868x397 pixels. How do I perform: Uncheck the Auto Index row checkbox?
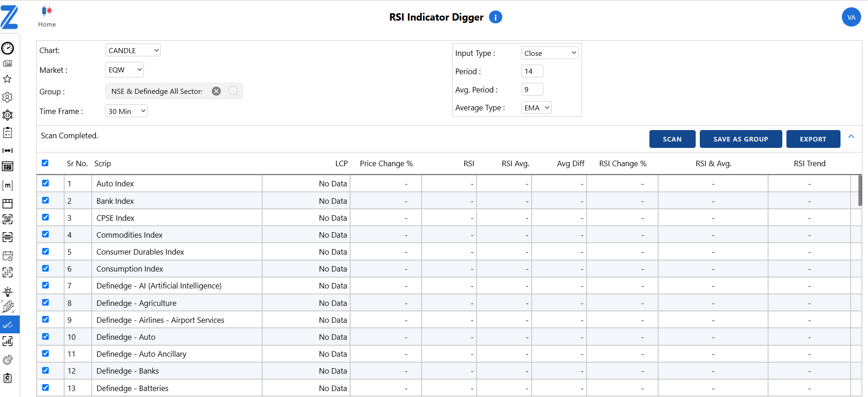(45, 183)
